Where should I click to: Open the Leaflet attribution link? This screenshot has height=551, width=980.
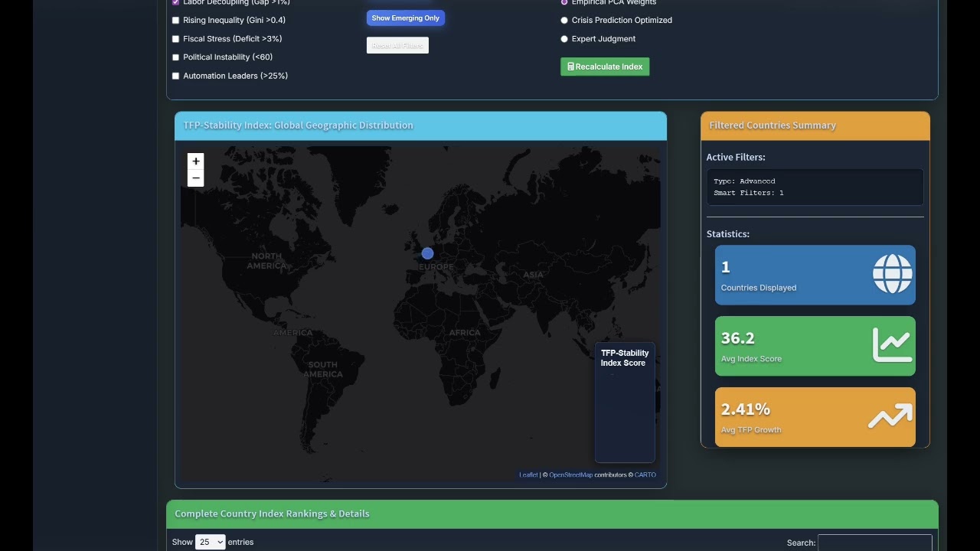point(528,475)
